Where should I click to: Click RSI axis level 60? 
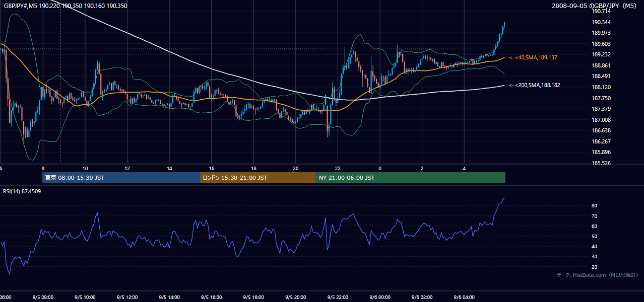(x=595, y=226)
